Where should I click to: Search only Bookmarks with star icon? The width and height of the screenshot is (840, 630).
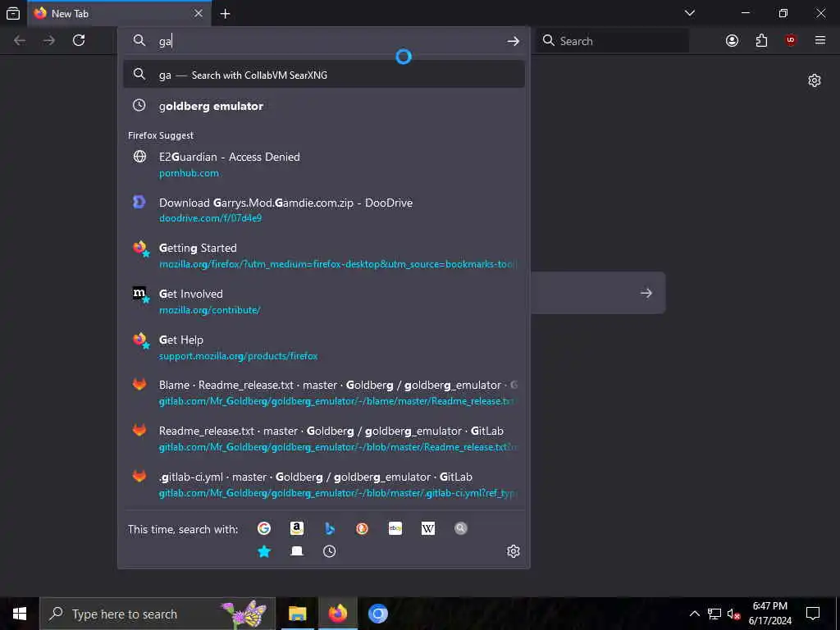pos(264,551)
